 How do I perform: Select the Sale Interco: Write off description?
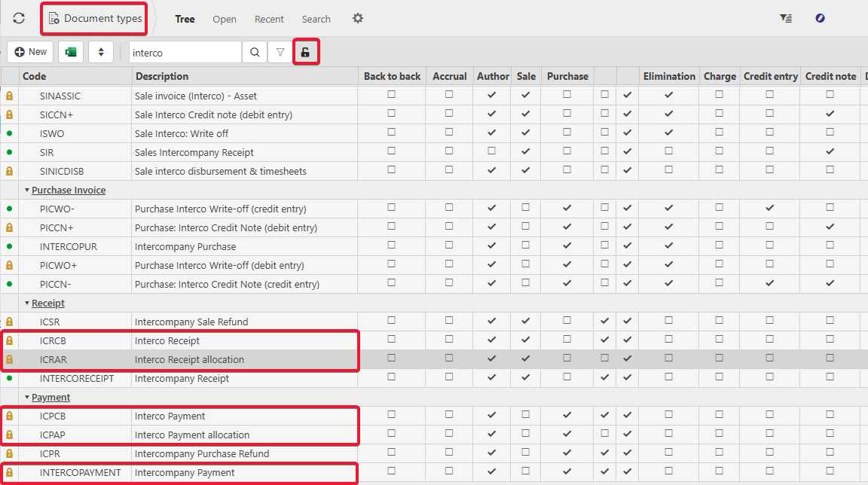[x=182, y=133]
